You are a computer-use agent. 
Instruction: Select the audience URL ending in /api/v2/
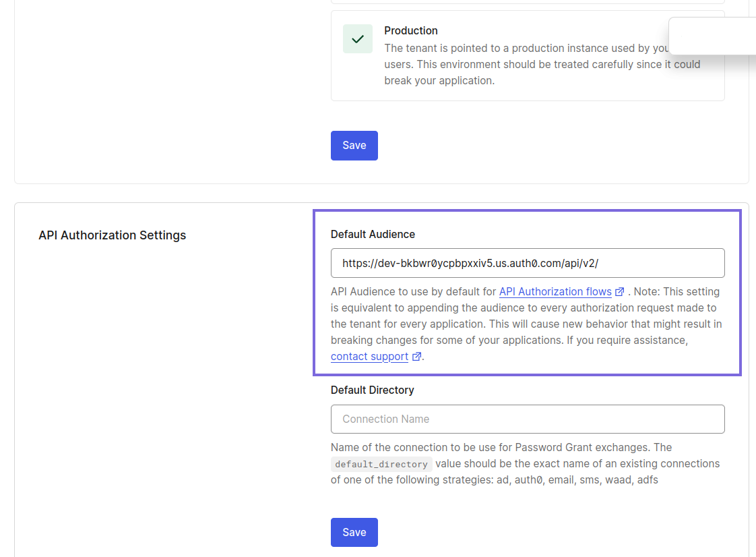(x=469, y=263)
